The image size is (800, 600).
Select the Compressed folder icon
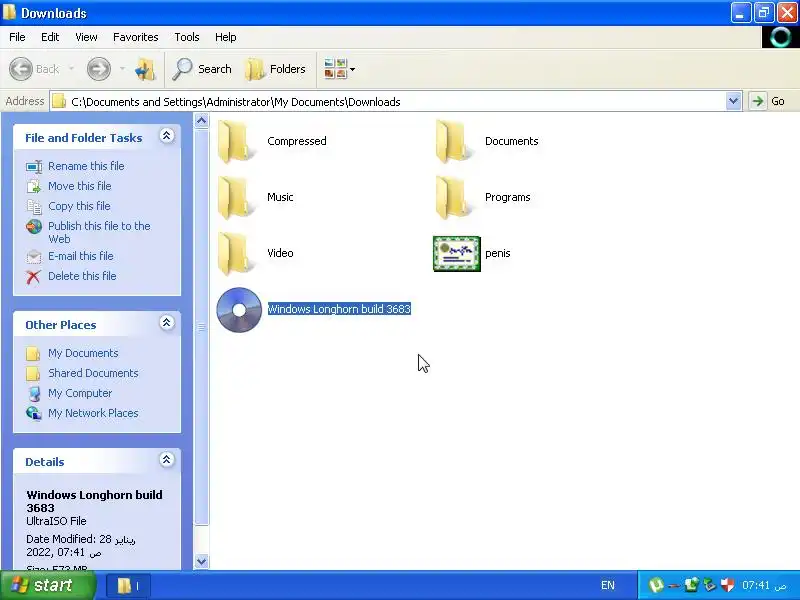236,142
